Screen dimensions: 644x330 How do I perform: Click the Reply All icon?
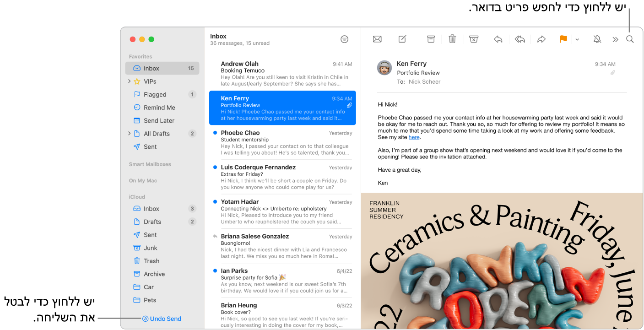click(520, 39)
